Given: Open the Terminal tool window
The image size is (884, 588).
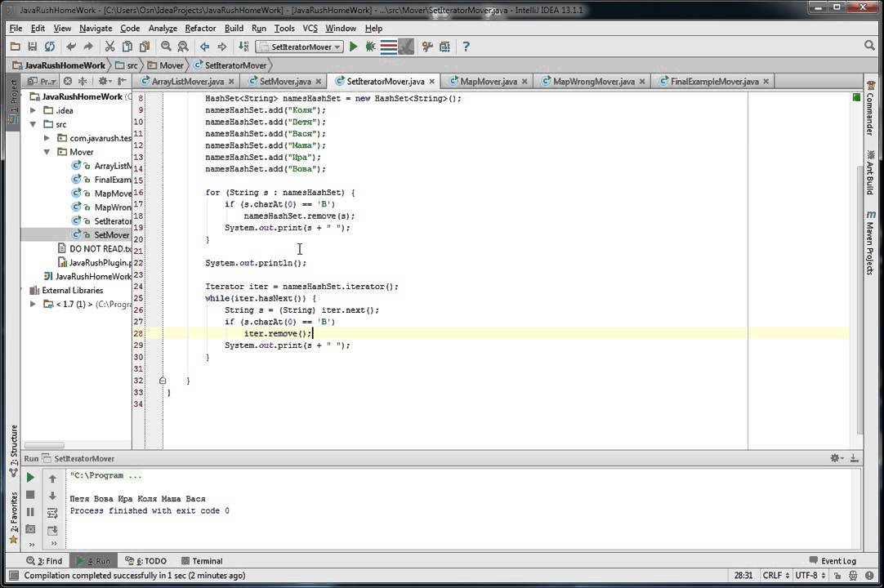Looking at the screenshot, I should click(x=202, y=561).
